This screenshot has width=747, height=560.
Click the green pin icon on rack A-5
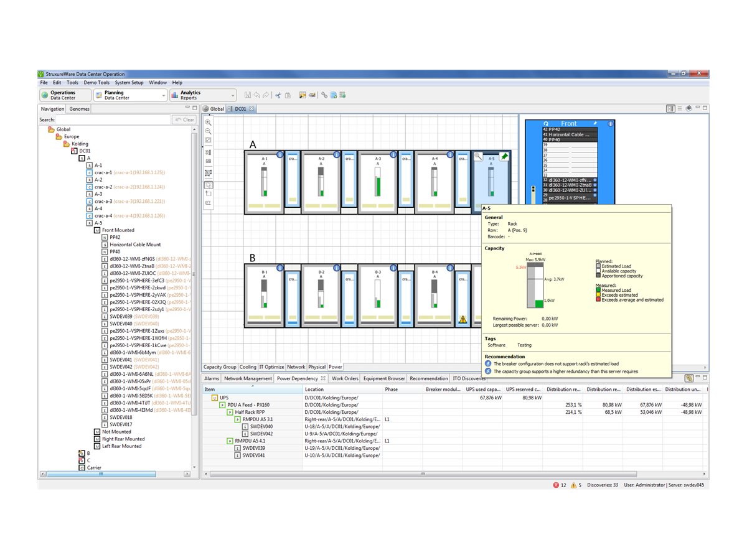[x=504, y=157]
